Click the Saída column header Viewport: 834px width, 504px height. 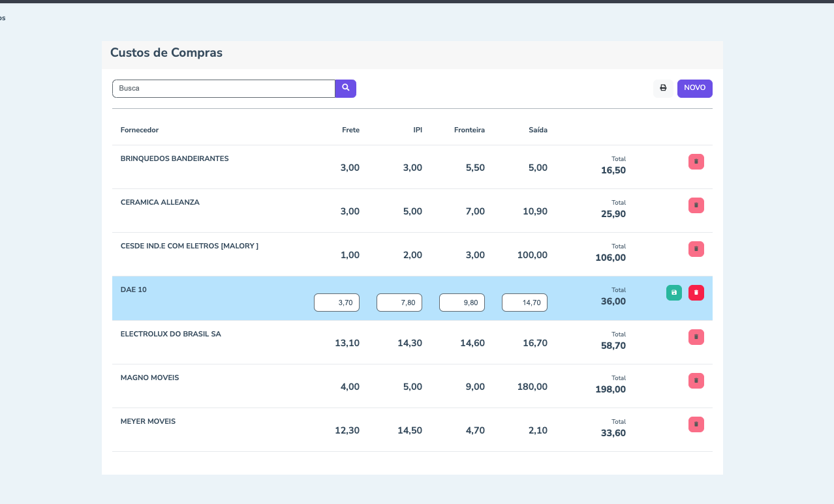pyautogui.click(x=538, y=130)
